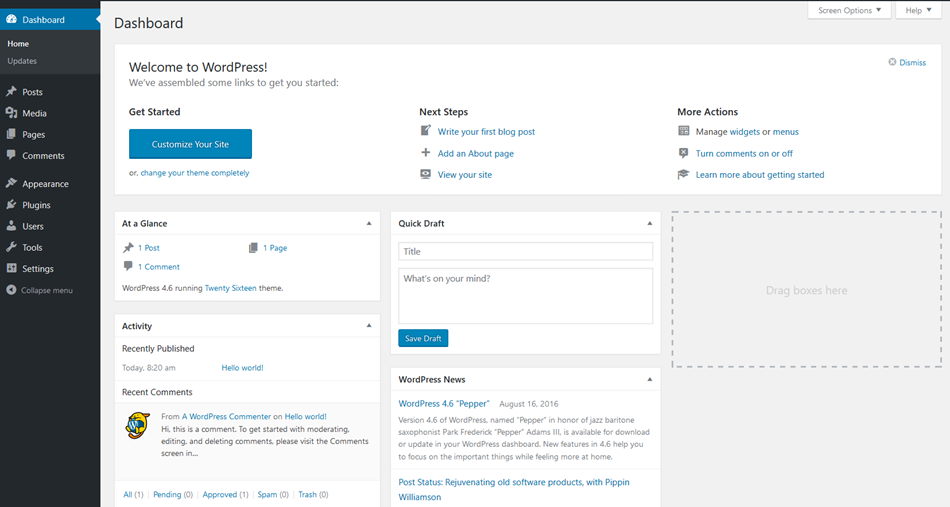The width and height of the screenshot is (950, 507).
Task: Click the Settings icon in sidebar
Action: click(x=11, y=269)
